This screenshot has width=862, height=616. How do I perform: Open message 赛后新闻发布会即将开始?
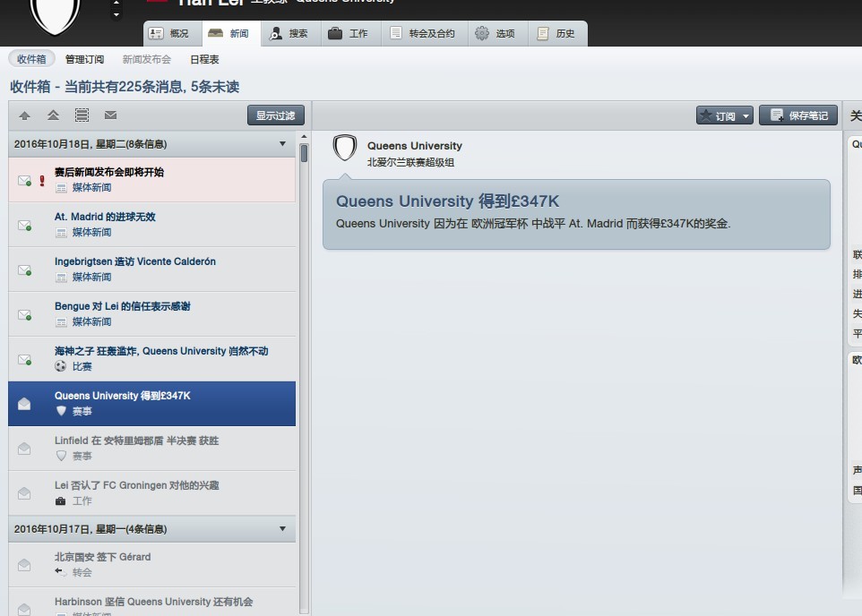pos(151,180)
